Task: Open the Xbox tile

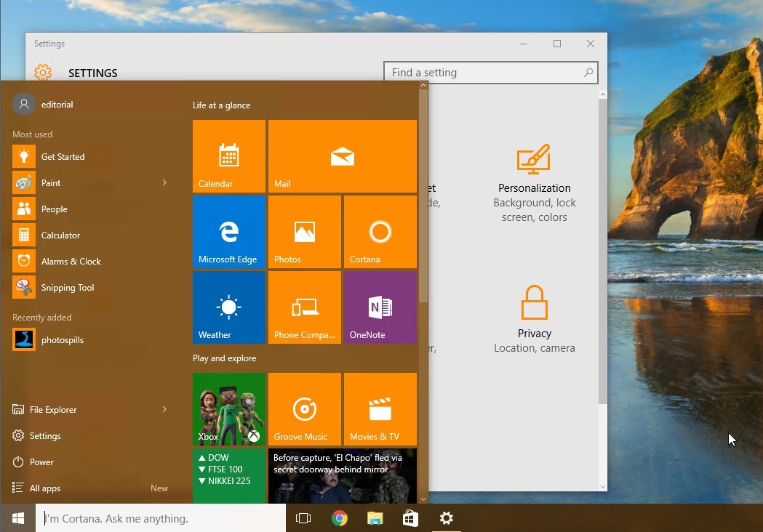Action: point(229,409)
